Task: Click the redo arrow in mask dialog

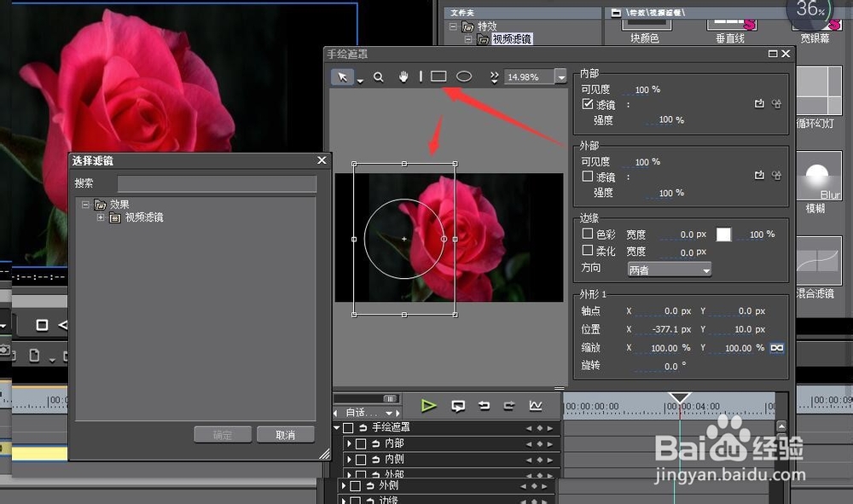Action: tap(509, 406)
